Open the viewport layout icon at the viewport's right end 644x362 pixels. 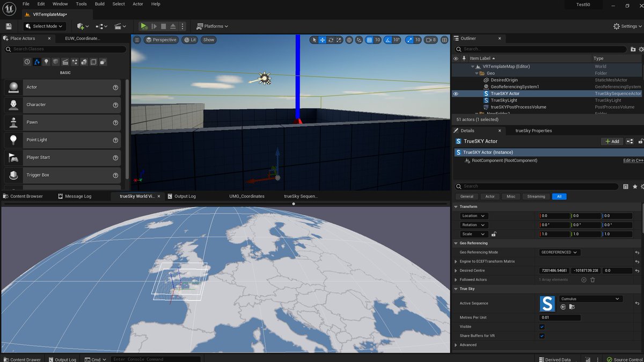tap(445, 40)
